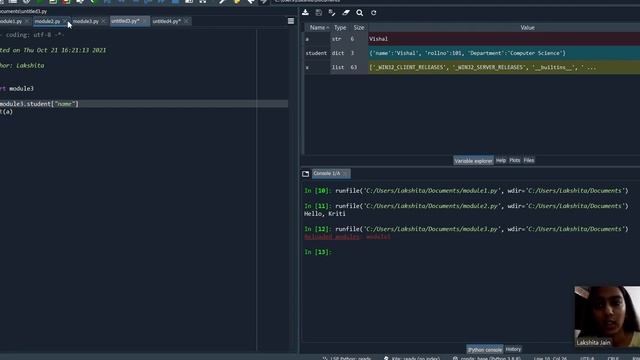Open editor options hamburger menu
The width and height of the screenshot is (640, 360).
291,21
